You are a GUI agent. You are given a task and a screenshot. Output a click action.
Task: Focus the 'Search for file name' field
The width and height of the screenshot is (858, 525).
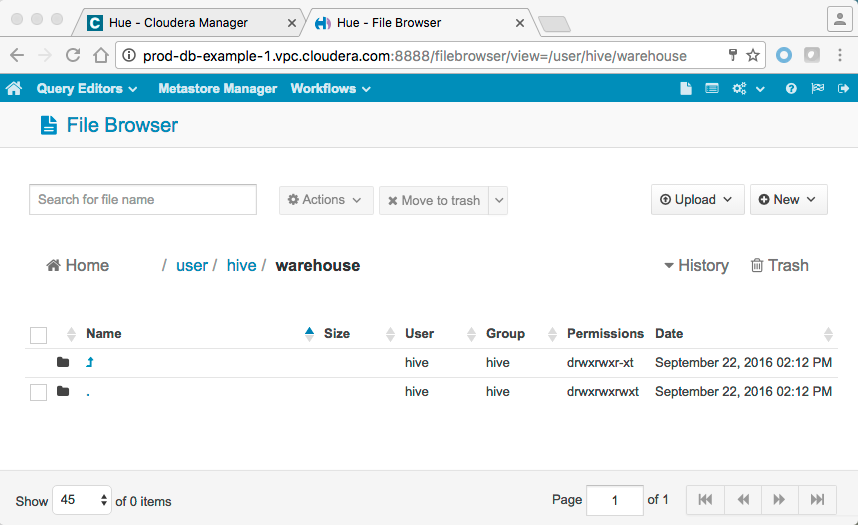point(143,200)
